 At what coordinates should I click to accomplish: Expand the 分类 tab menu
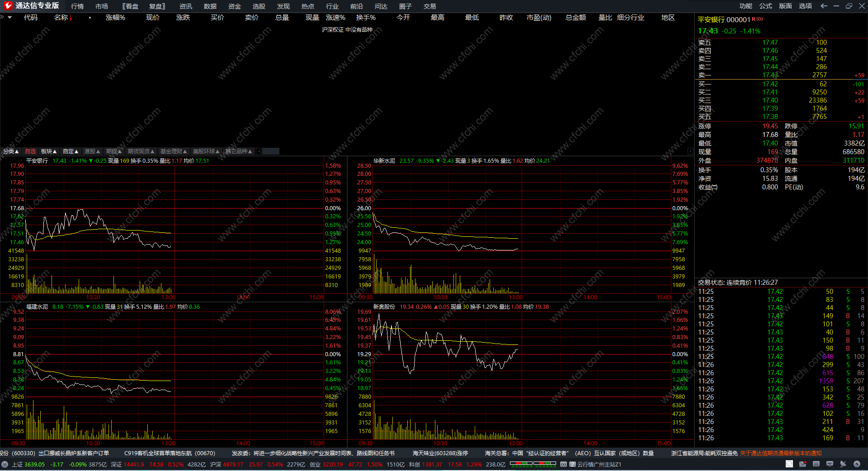(x=11, y=151)
